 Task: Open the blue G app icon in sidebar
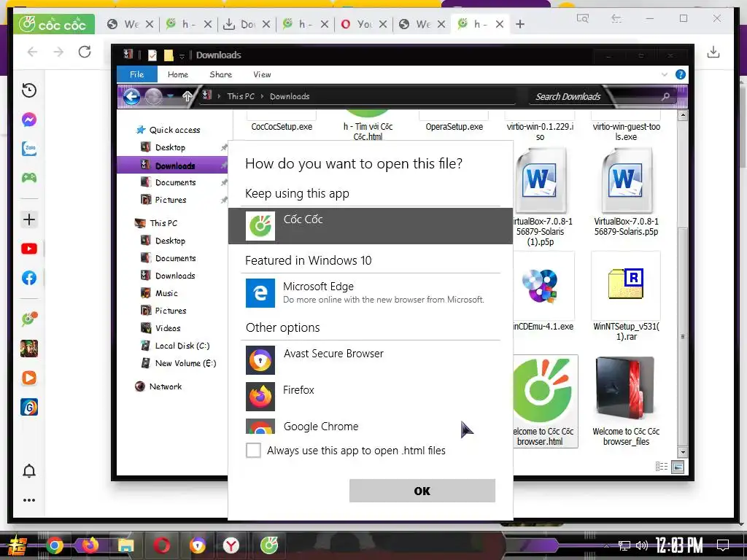(x=29, y=407)
